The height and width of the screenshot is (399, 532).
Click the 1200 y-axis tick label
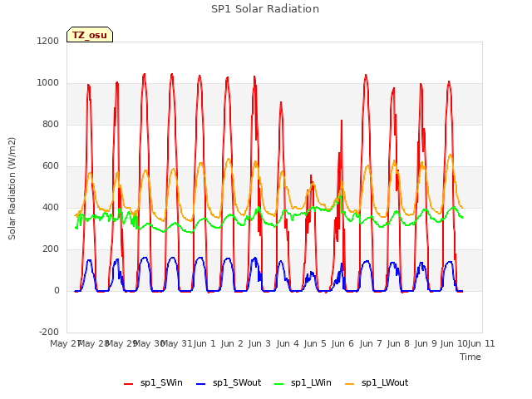48,41
